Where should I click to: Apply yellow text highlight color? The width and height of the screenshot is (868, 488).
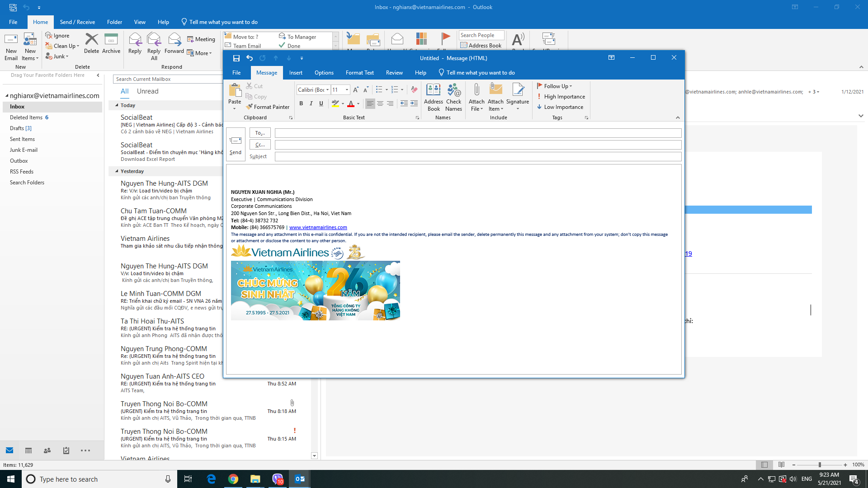pos(335,103)
